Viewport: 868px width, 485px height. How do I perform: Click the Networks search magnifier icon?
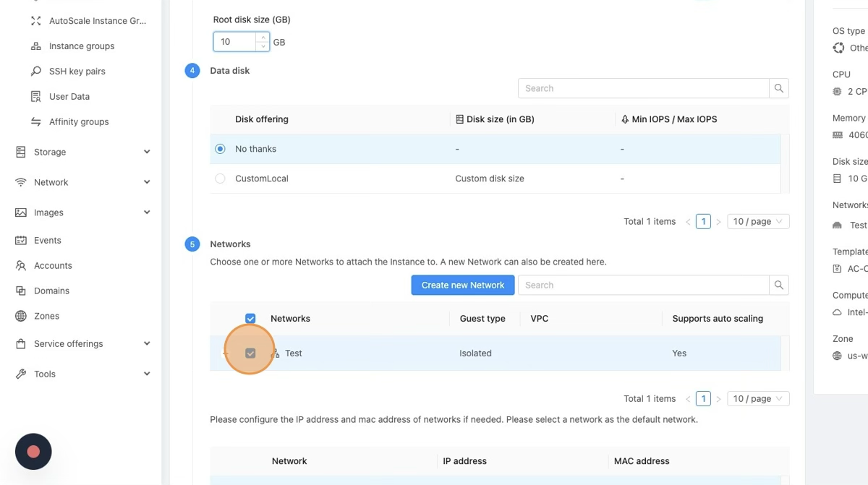point(779,285)
